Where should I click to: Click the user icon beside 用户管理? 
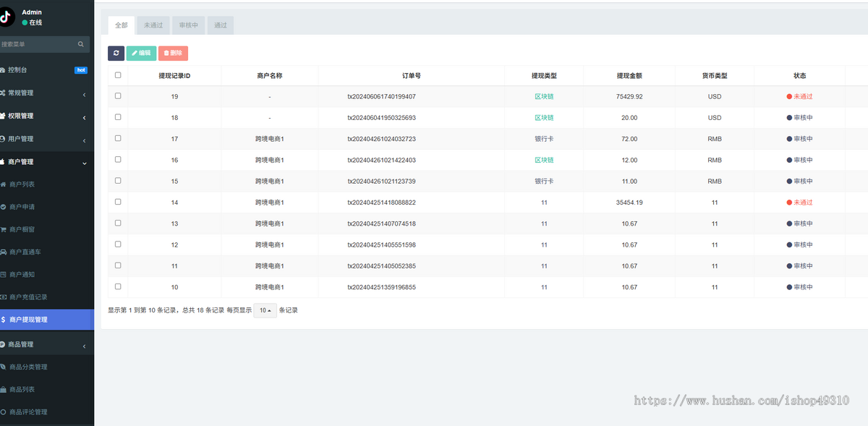tap(3, 139)
